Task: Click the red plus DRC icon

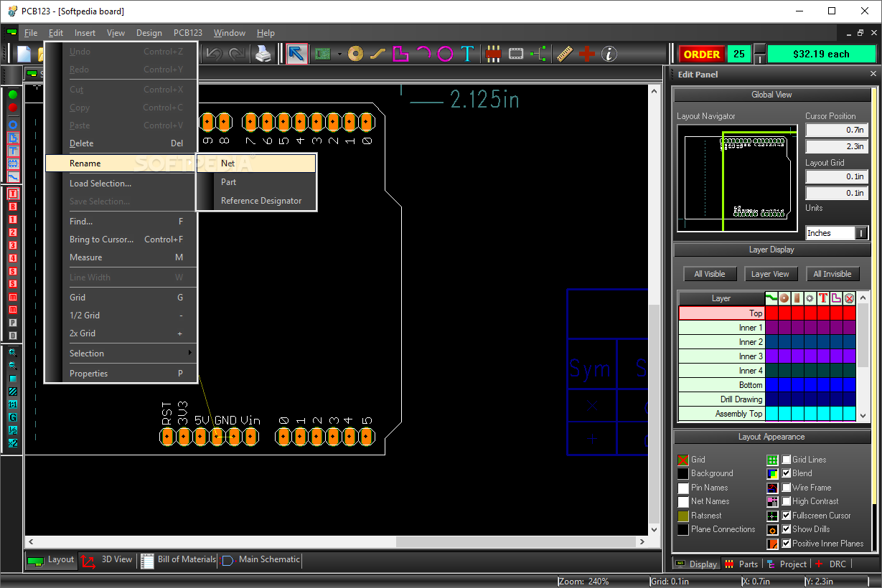Action: [587, 54]
